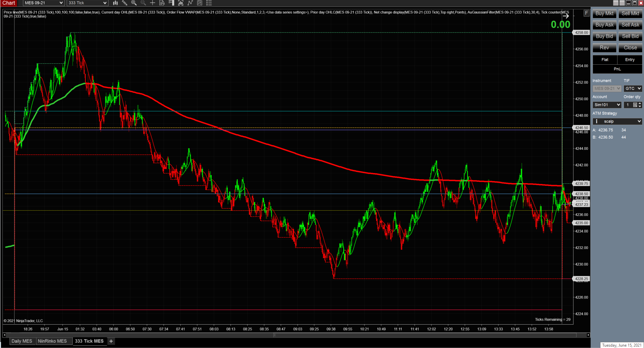Viewport: 644px width, 348px height.
Task: Open the order quantity calculator icon
Action: (635, 105)
